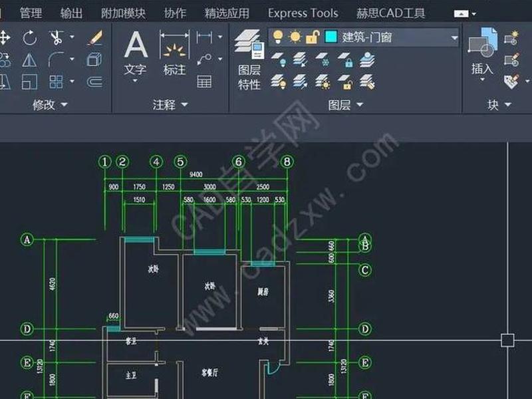This screenshot has height=399, width=532.
Task: Open the 精选应用 ribbon tab
Action: tap(227, 13)
